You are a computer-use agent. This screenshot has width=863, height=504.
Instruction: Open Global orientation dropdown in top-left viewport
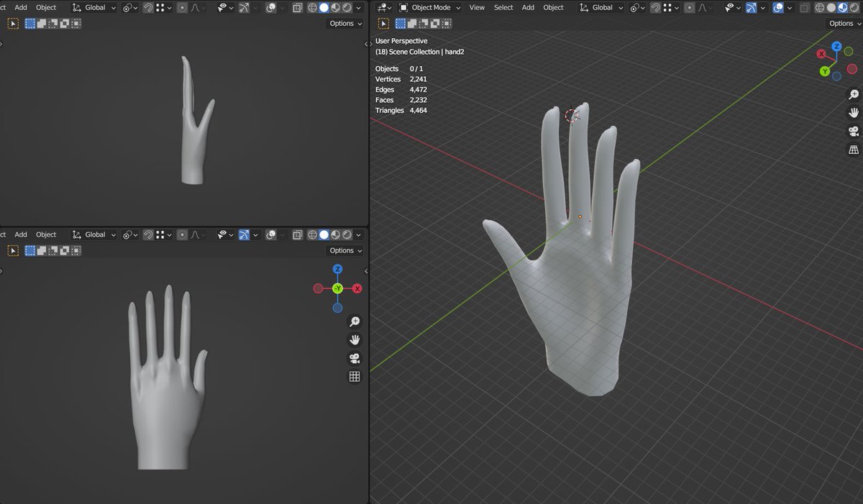click(94, 7)
